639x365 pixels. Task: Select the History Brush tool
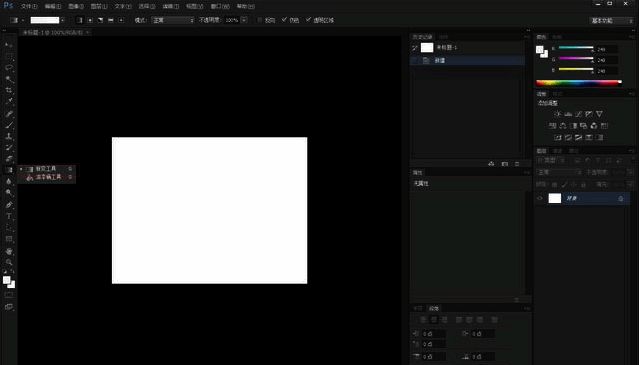point(9,147)
